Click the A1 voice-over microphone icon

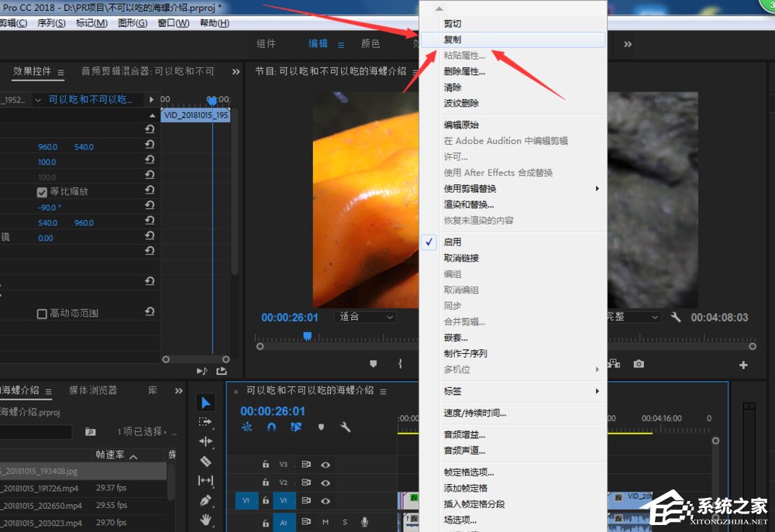(x=364, y=522)
